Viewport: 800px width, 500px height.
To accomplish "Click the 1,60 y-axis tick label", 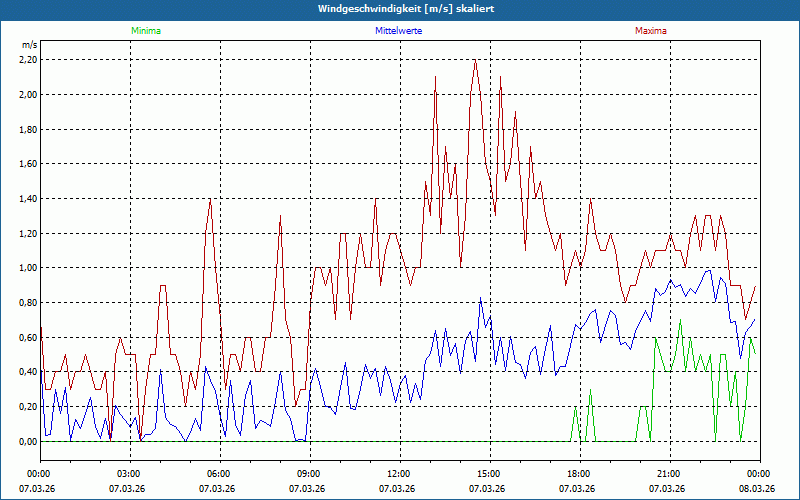I will [27, 164].
